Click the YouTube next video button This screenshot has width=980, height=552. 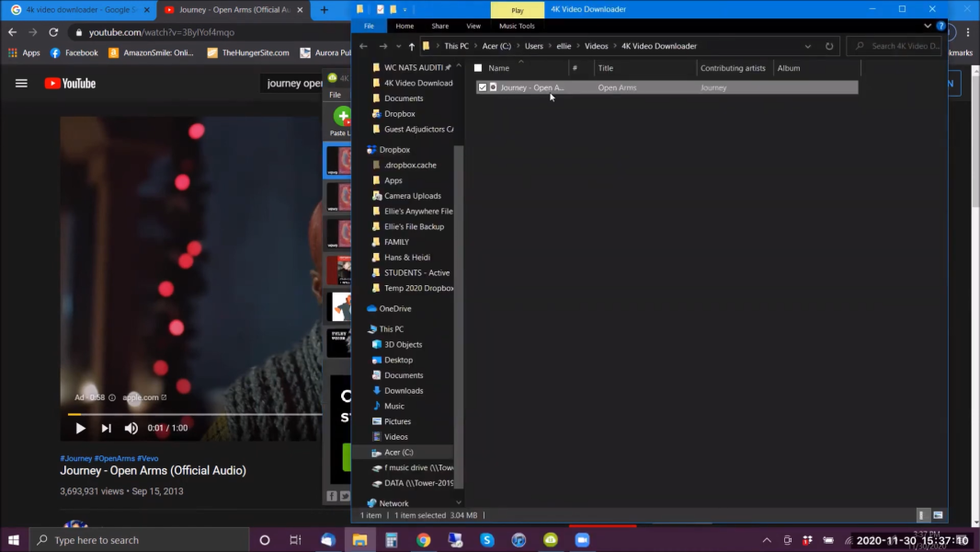point(107,428)
